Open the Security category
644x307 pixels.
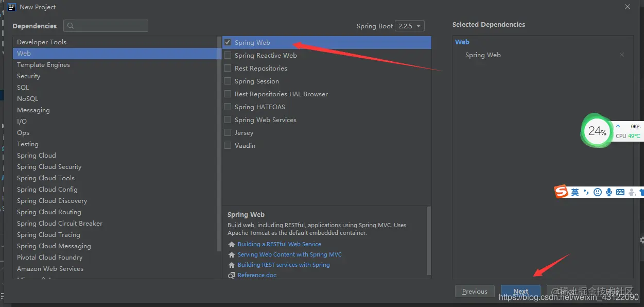point(115,76)
